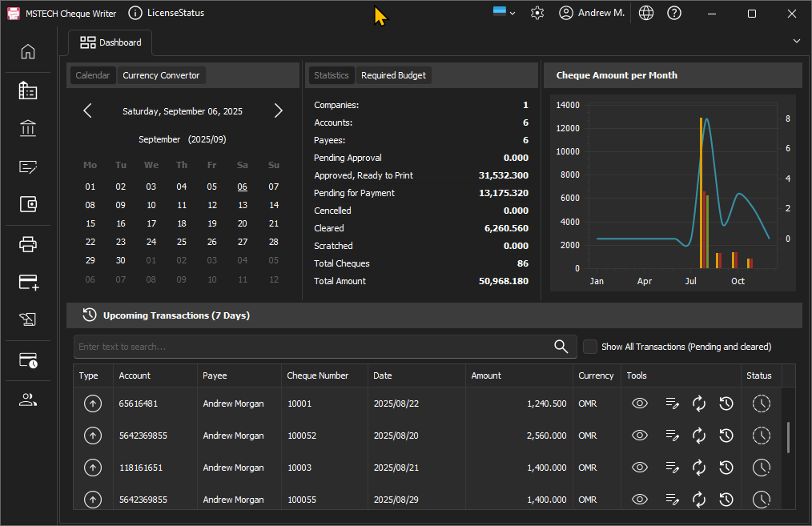
Task: Open the settings gear in title bar
Action: point(537,13)
